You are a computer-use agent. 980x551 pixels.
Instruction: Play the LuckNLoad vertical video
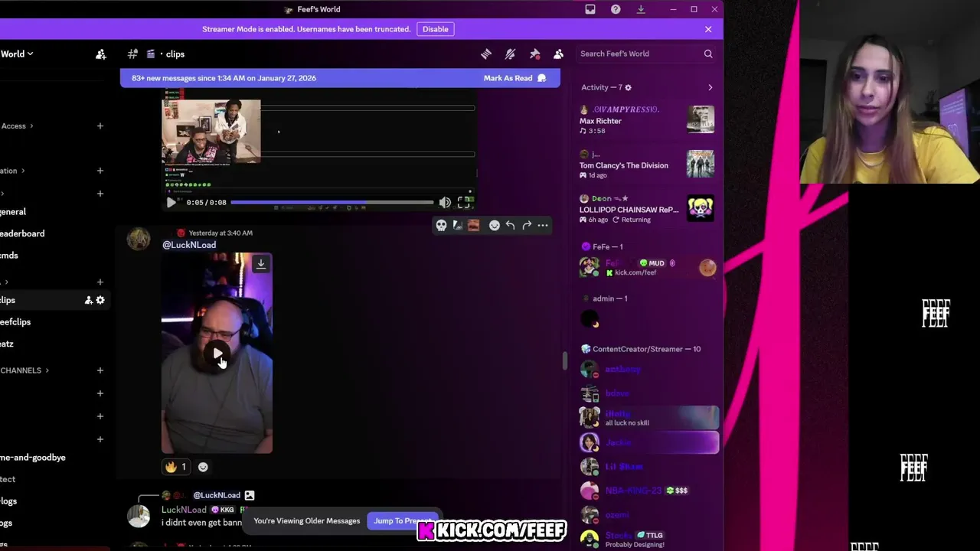[217, 354]
